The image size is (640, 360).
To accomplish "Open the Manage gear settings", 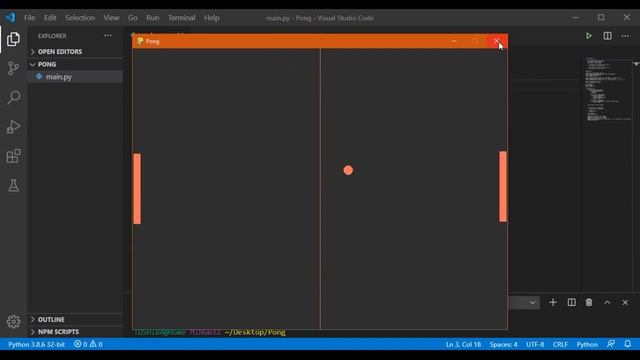I will pyautogui.click(x=13, y=322).
